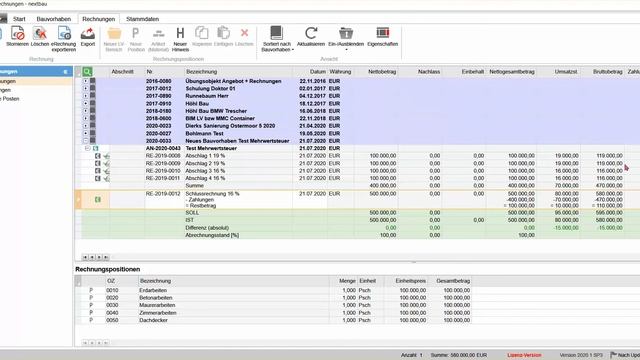Click the Neuer LV-Bereich folder icon
The width and height of the screenshot is (640, 360).
[x=114, y=33]
